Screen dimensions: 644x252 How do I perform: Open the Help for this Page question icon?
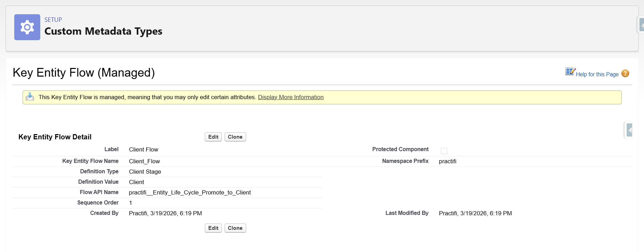[625, 73]
